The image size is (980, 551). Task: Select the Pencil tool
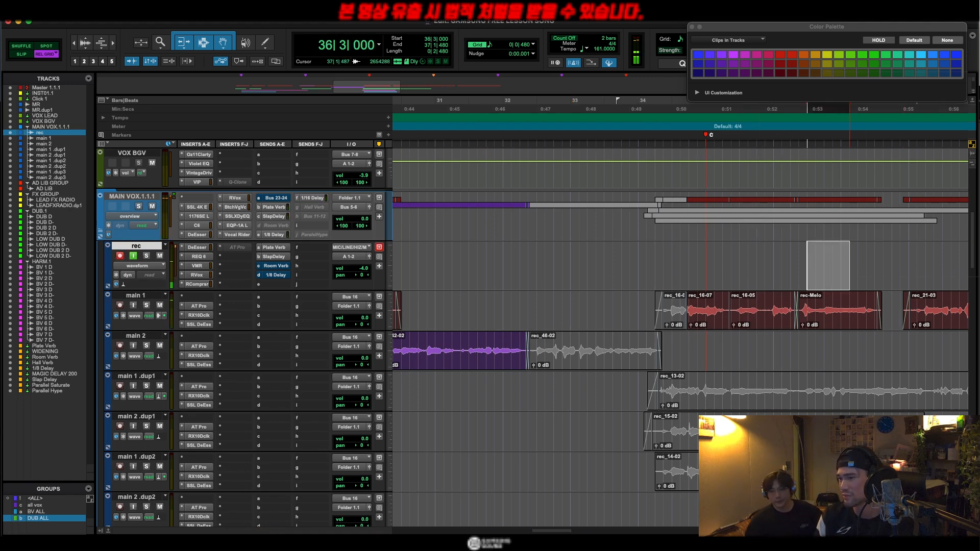(265, 42)
